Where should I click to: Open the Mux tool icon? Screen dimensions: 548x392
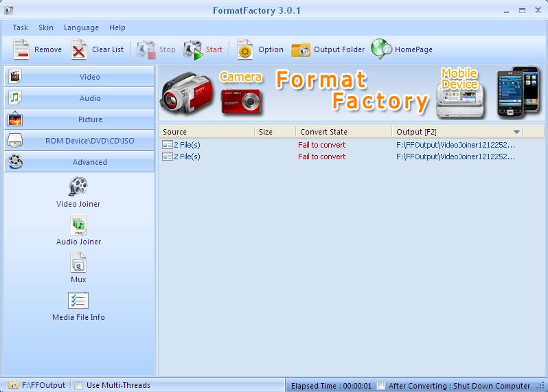78,263
